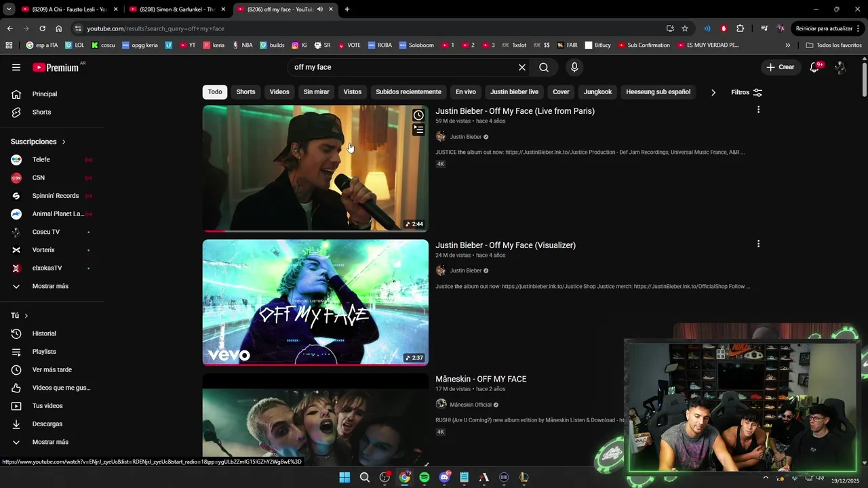
Task: Select the Shorts filter chip
Action: pyautogui.click(x=245, y=91)
